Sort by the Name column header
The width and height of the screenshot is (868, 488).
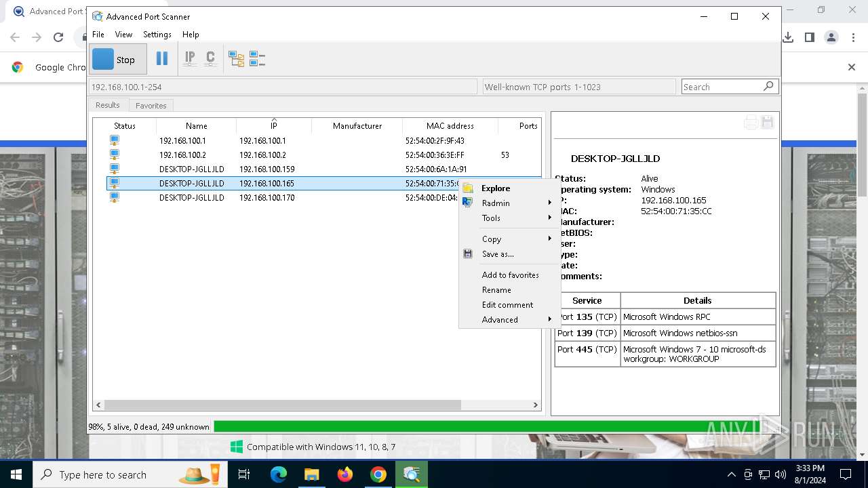pyautogui.click(x=197, y=125)
